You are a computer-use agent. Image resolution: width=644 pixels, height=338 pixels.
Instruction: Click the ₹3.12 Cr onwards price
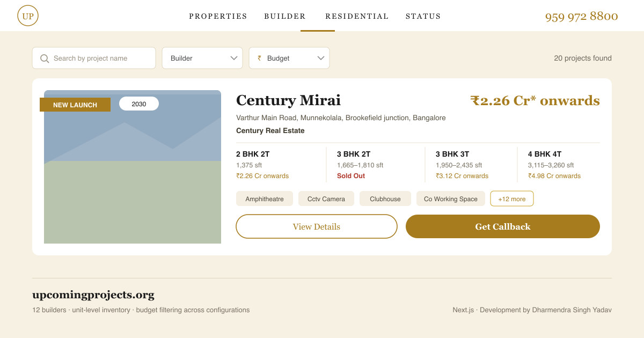[462, 176]
